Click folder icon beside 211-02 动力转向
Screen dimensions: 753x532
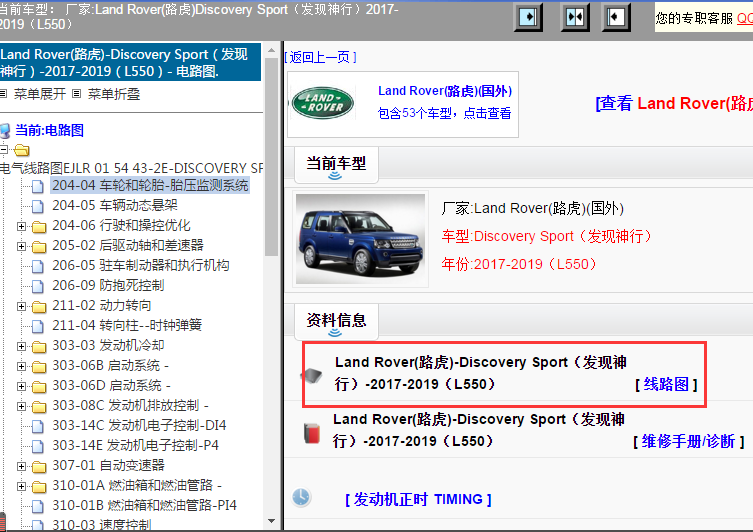39,306
